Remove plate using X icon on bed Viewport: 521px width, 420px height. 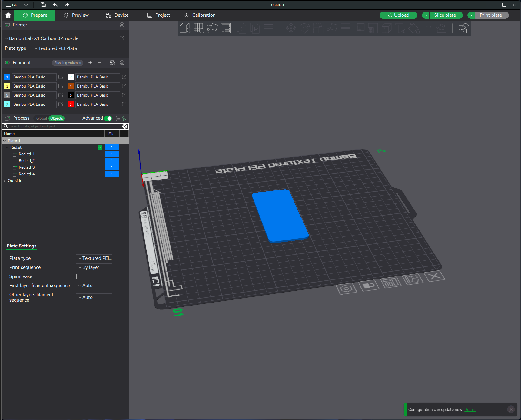[x=434, y=276]
